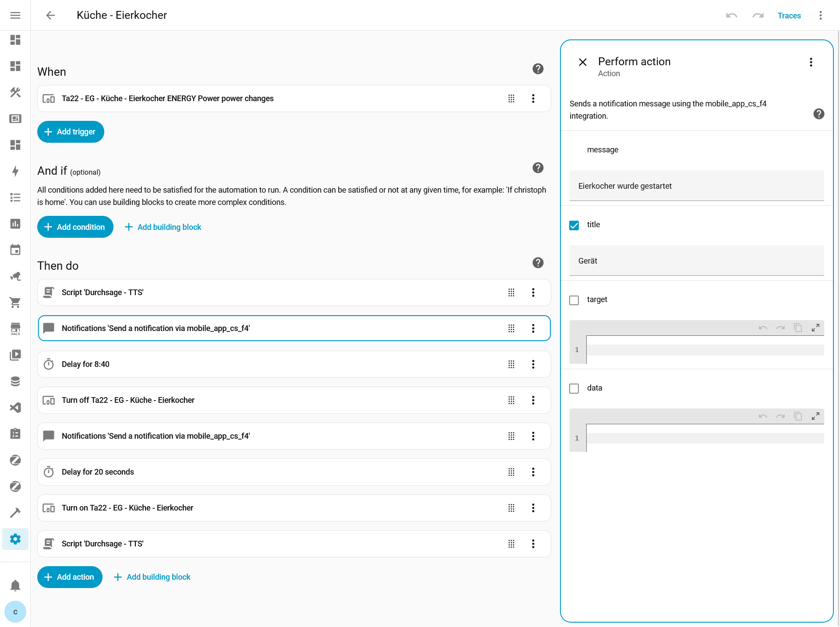Expand the data code editor fullscreen

(x=815, y=416)
